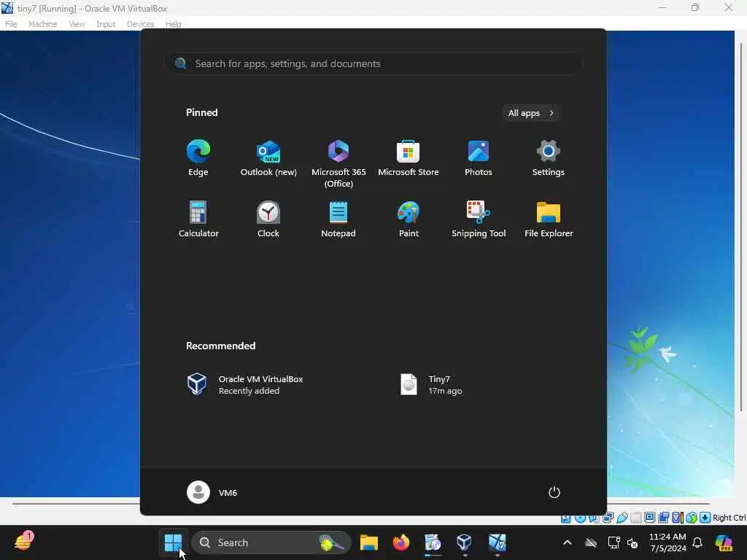
Task: Launch Notepad from Start menu
Action: tap(338, 219)
